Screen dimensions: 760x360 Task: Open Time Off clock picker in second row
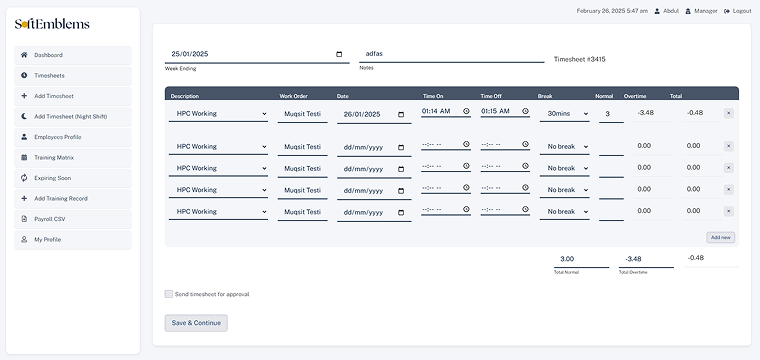click(525, 144)
